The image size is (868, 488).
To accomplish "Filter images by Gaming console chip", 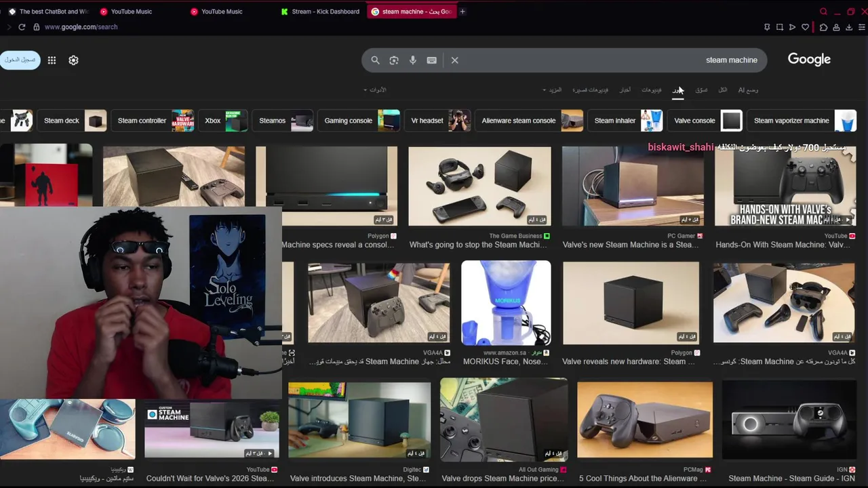I will click(x=360, y=121).
